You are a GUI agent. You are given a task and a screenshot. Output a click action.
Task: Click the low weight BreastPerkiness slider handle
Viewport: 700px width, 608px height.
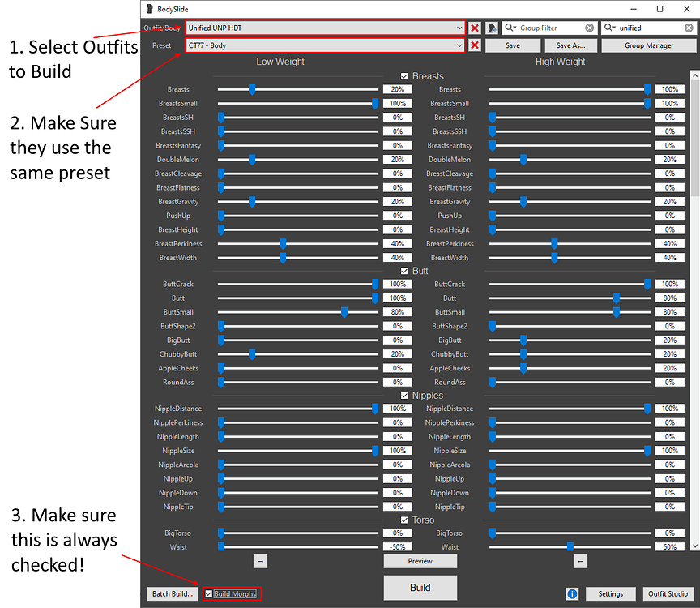tap(283, 244)
